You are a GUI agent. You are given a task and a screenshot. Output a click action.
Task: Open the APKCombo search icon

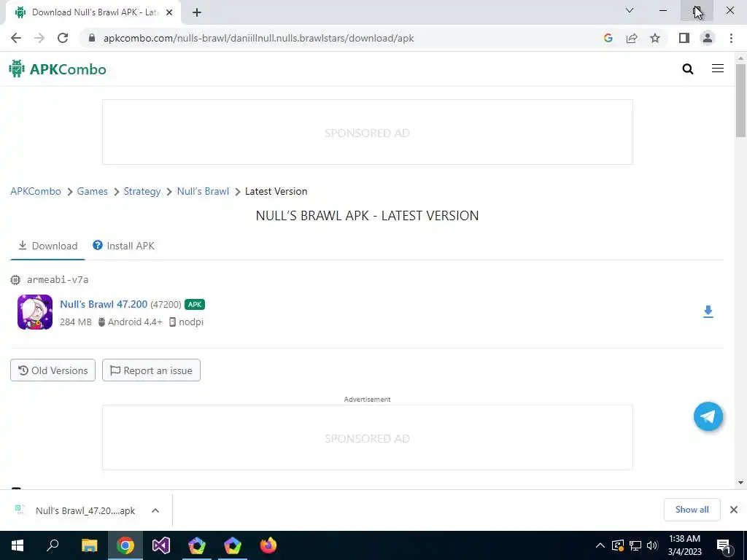[687, 69]
